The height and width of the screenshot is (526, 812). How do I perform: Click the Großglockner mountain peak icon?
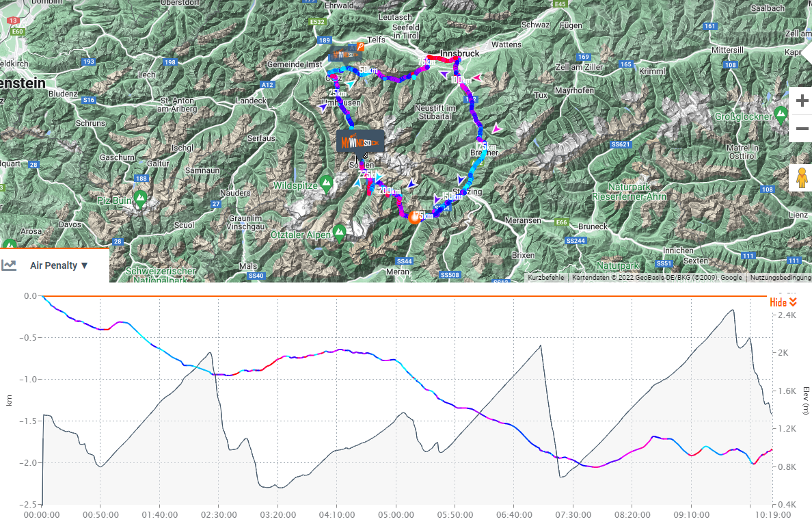pyautogui.click(x=781, y=112)
